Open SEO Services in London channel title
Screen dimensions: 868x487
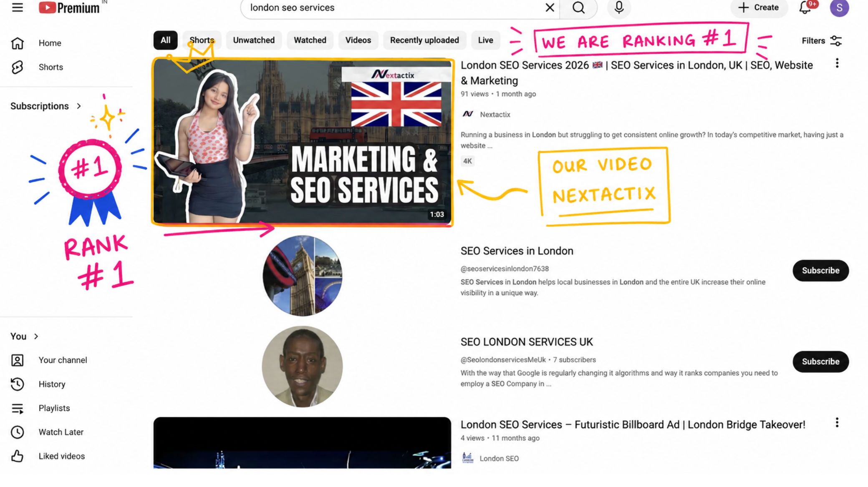(x=517, y=251)
